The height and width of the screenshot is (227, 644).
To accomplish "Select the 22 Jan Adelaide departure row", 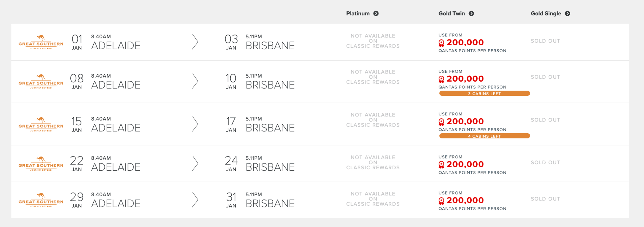I will pos(116,167).
